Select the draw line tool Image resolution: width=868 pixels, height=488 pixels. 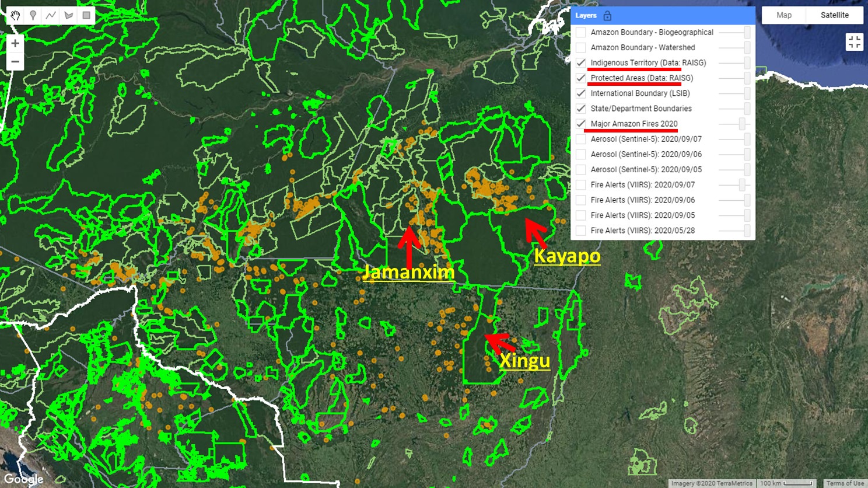(51, 15)
